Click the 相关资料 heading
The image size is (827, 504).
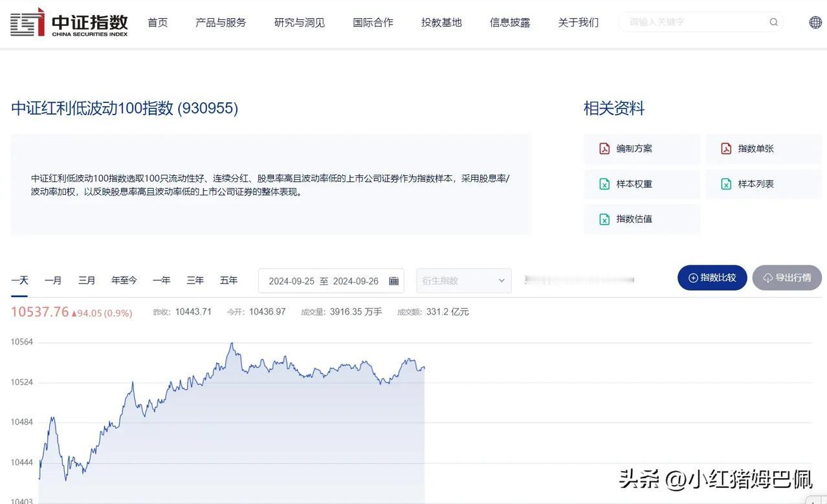tap(614, 108)
